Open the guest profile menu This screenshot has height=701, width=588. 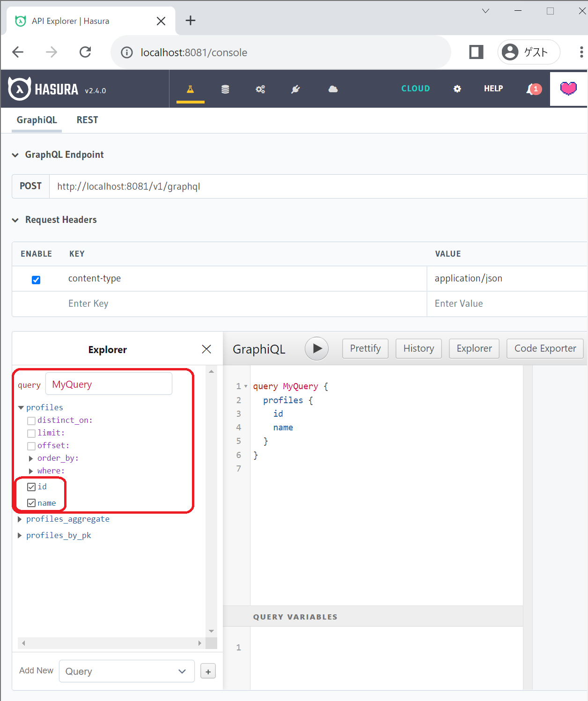click(529, 52)
